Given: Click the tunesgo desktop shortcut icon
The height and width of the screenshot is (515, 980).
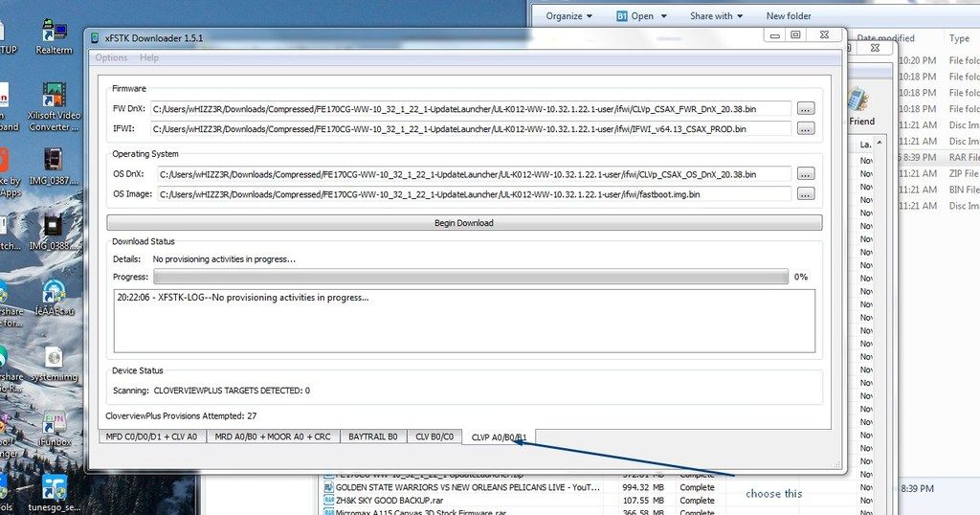Looking at the screenshot, I should pos(54,487).
